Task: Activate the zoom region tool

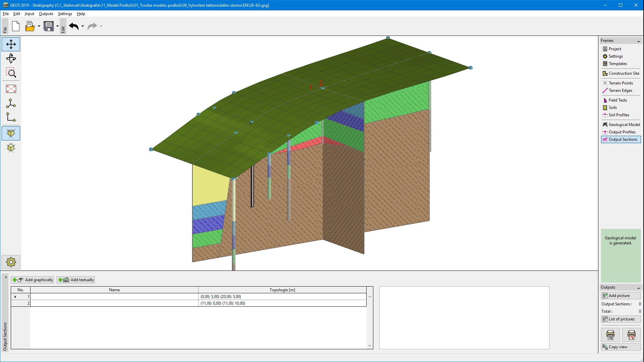Action: point(11,73)
